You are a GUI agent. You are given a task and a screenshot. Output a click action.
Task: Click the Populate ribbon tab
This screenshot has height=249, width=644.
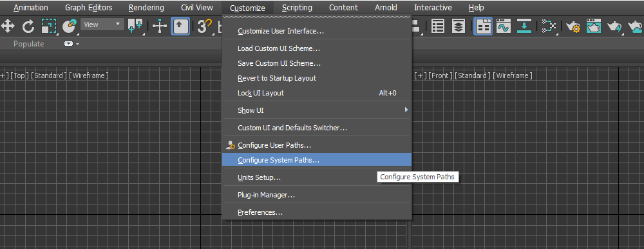29,44
